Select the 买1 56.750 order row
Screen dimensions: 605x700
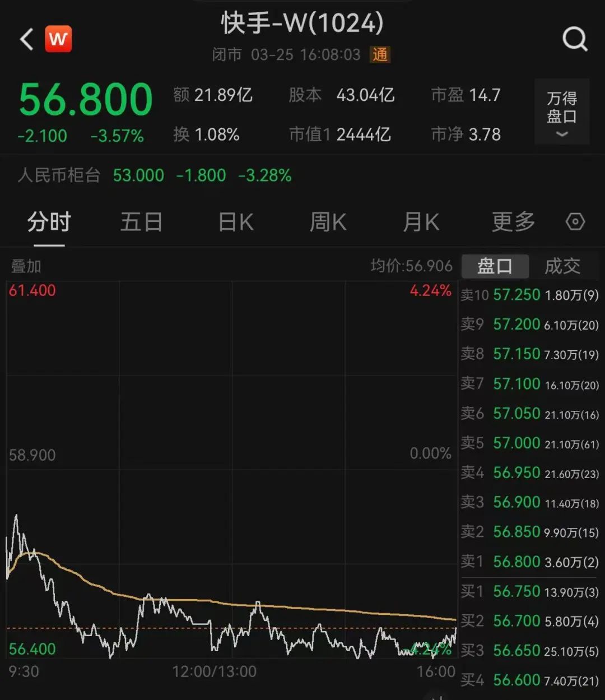pyautogui.click(x=530, y=591)
